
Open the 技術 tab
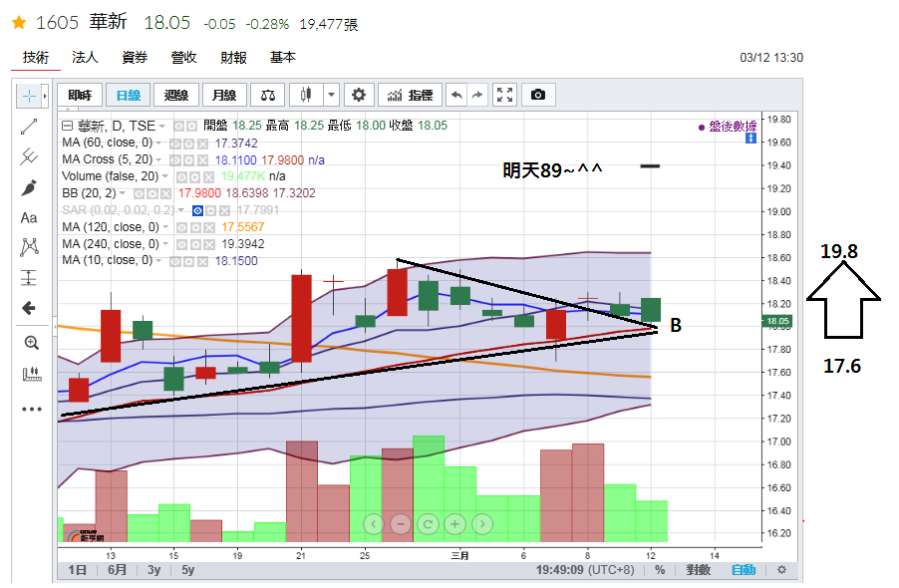(36, 58)
